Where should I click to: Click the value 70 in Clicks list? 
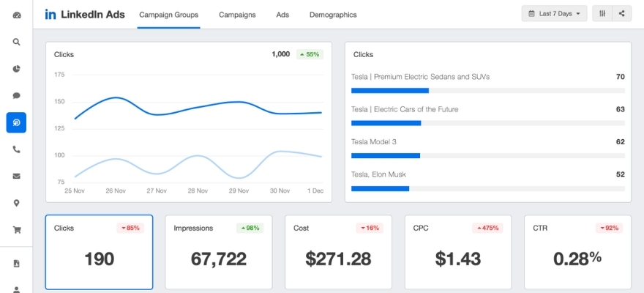pyautogui.click(x=620, y=77)
